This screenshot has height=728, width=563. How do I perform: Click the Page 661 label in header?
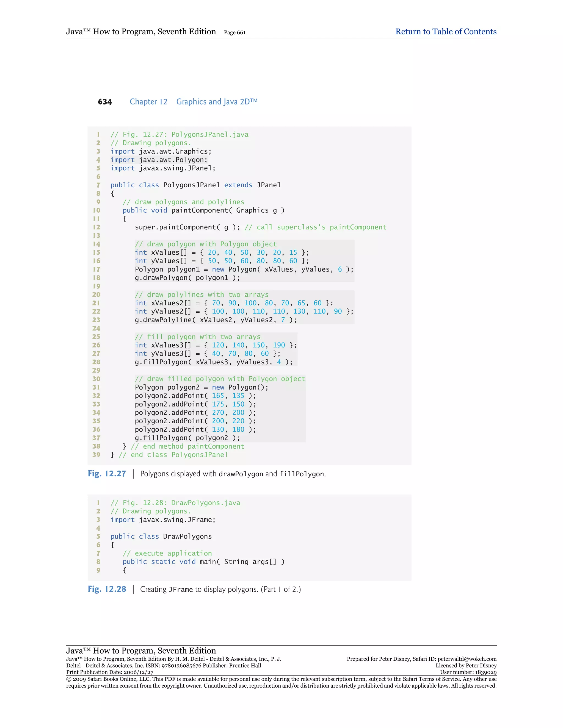pos(234,33)
